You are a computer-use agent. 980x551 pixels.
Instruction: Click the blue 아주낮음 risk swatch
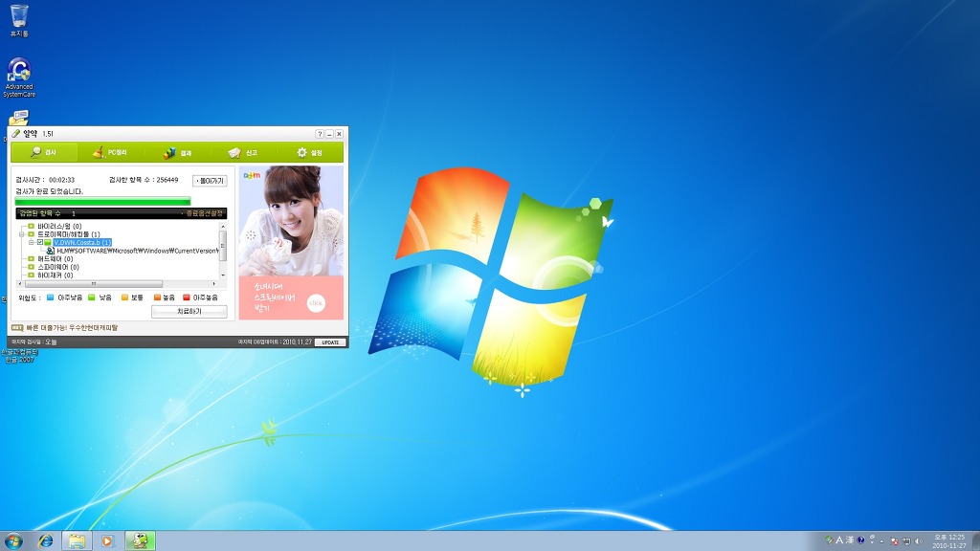tap(50, 298)
